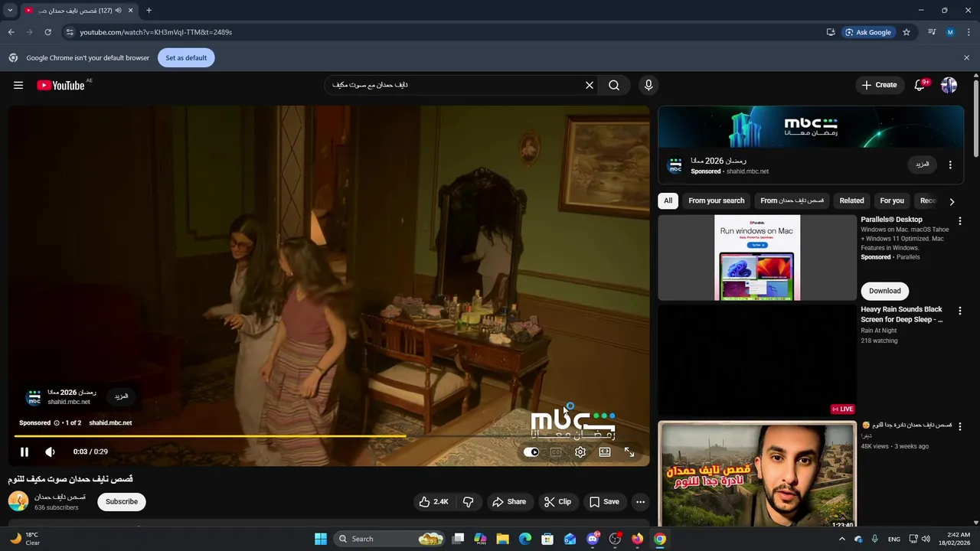Open Chrome tab search dropdown arrow
The width and height of the screenshot is (980, 551).
[10, 10]
